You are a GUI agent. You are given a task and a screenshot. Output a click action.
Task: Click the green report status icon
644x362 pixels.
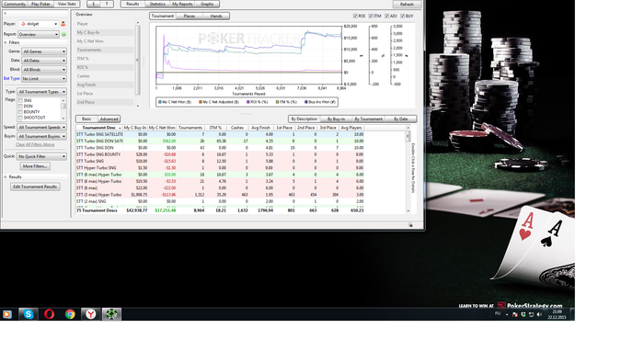(x=63, y=34)
